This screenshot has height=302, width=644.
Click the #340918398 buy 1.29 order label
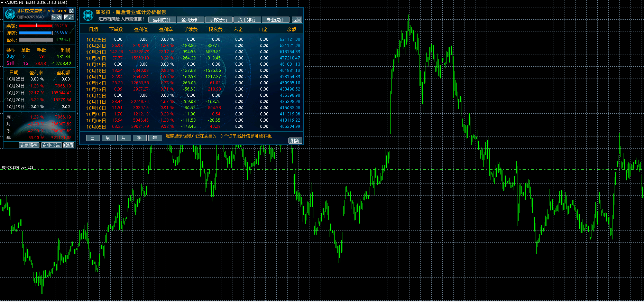pyautogui.click(x=18, y=168)
